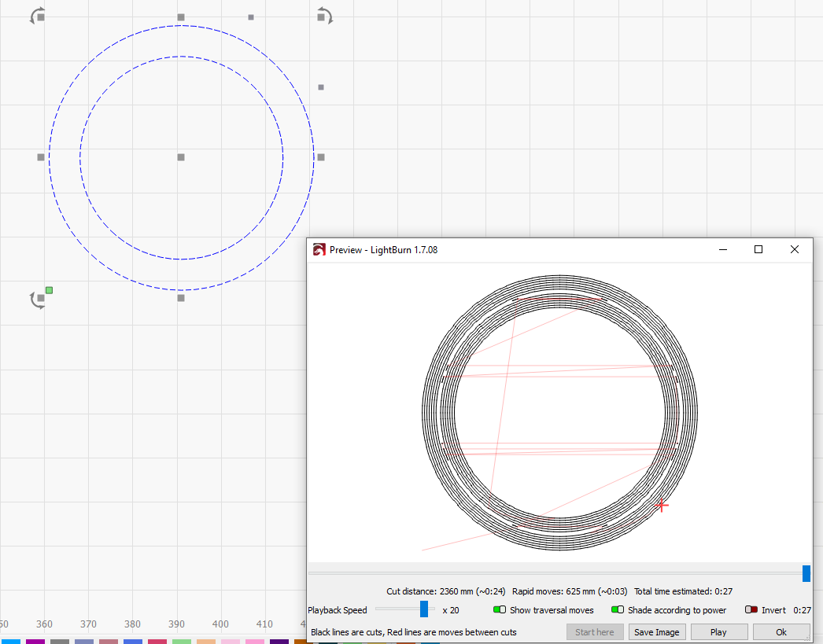Click the Playback Speed slider handle

coord(424,609)
